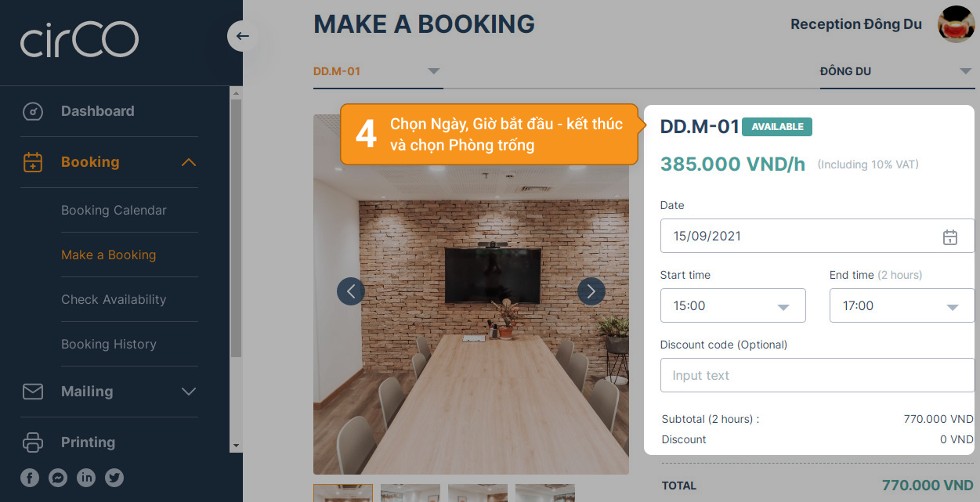Open the ĐÔNG DU location dropdown
The height and width of the screenshot is (502, 980).
click(x=896, y=71)
